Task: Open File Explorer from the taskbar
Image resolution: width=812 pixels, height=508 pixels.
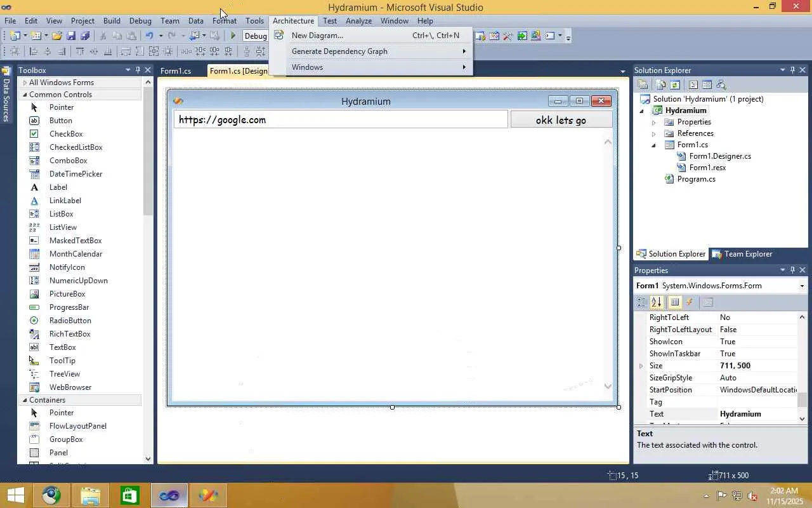Action: tap(91, 495)
